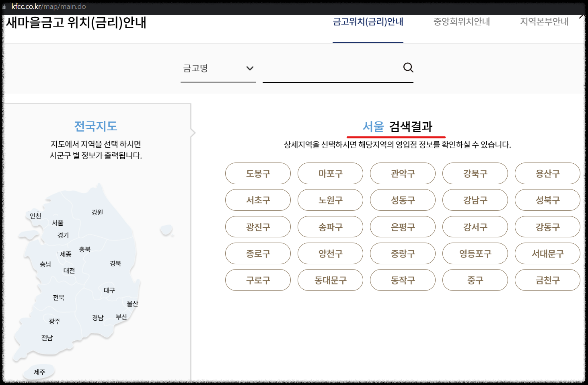Select 대전 on the map
588x385 pixels.
pos(69,270)
